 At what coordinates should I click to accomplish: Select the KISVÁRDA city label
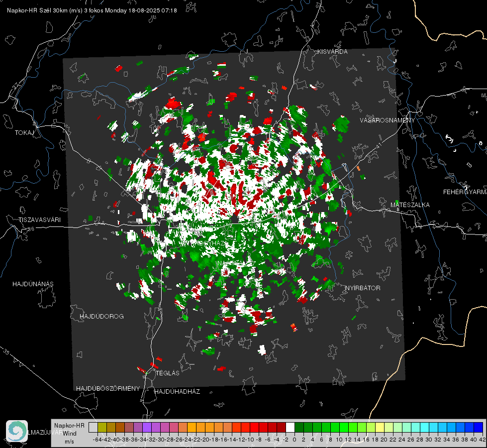click(332, 52)
